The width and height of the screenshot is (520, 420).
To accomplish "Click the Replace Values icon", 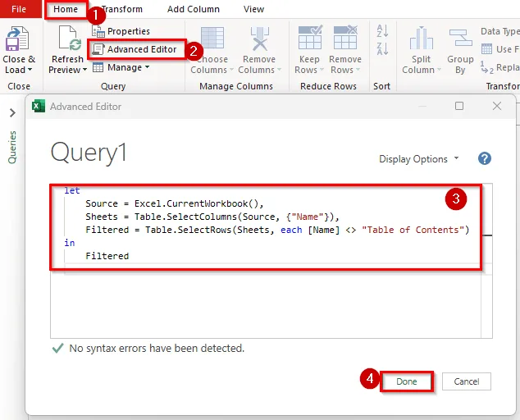I will [486, 67].
